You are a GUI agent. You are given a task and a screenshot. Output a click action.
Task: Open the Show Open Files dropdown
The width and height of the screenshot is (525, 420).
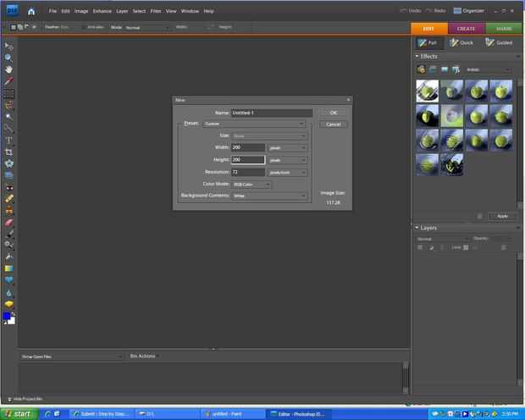[71, 356]
